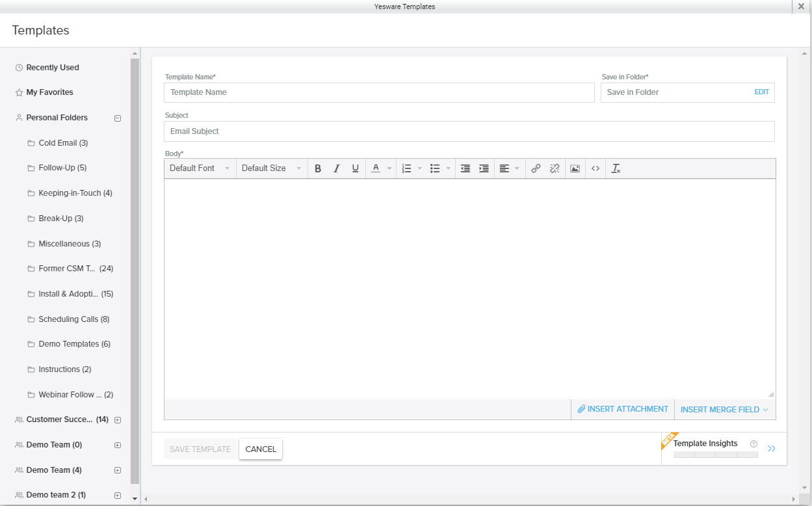812x506 pixels.
Task: Open the text color picker
Action: [x=380, y=168]
